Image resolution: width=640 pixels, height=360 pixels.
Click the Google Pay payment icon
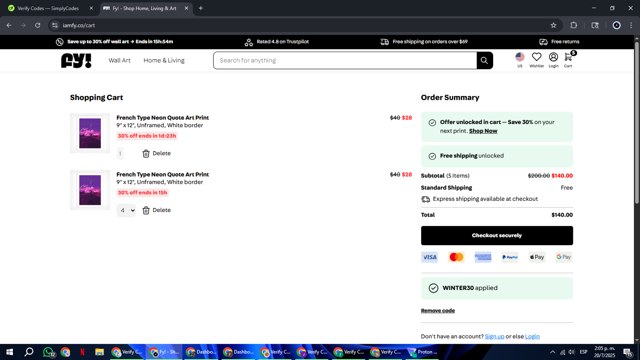click(x=564, y=257)
